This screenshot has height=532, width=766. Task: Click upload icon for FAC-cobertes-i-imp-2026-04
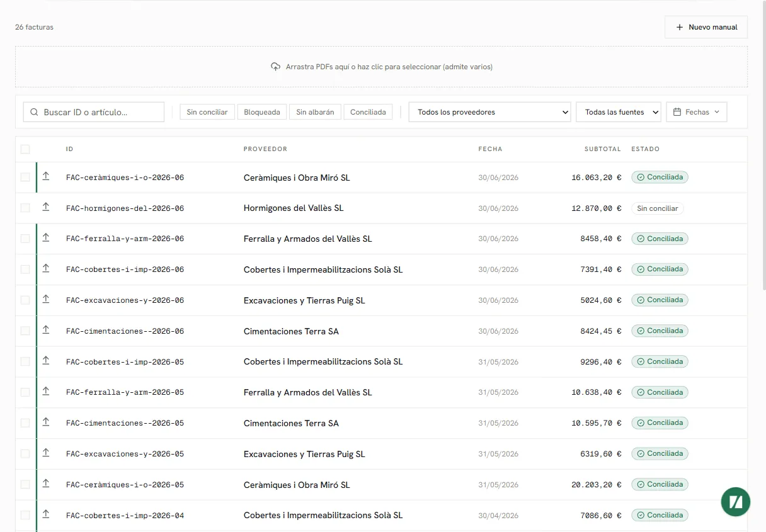pos(46,514)
